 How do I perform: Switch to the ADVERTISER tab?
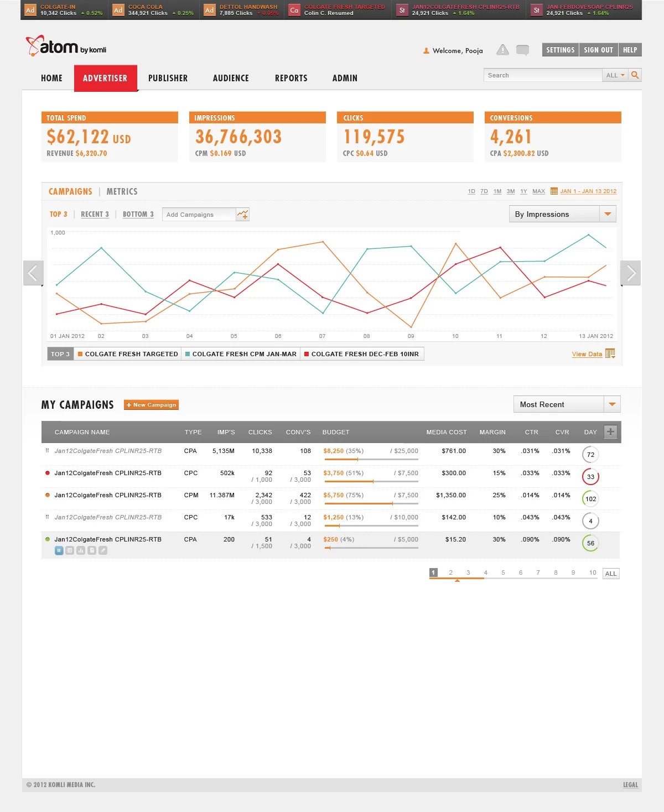105,78
